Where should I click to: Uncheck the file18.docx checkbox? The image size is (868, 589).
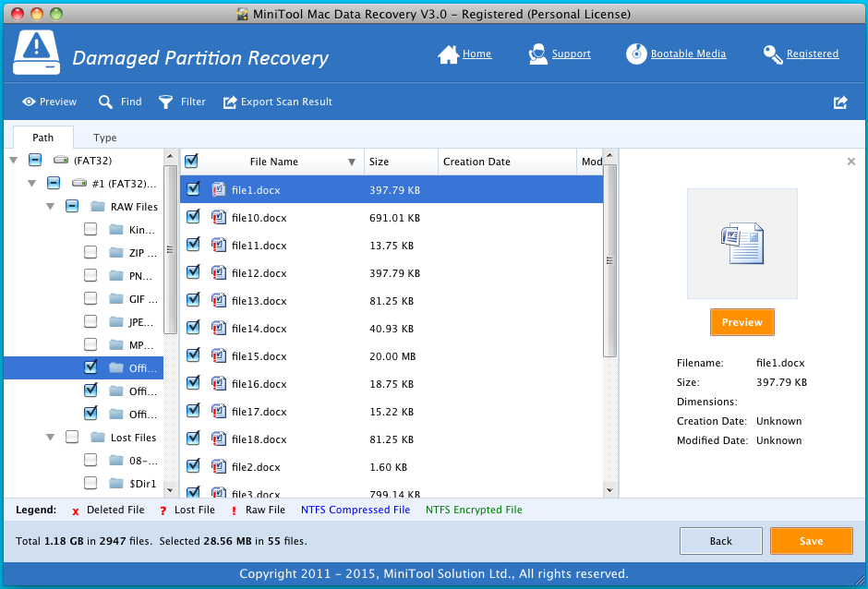click(193, 439)
